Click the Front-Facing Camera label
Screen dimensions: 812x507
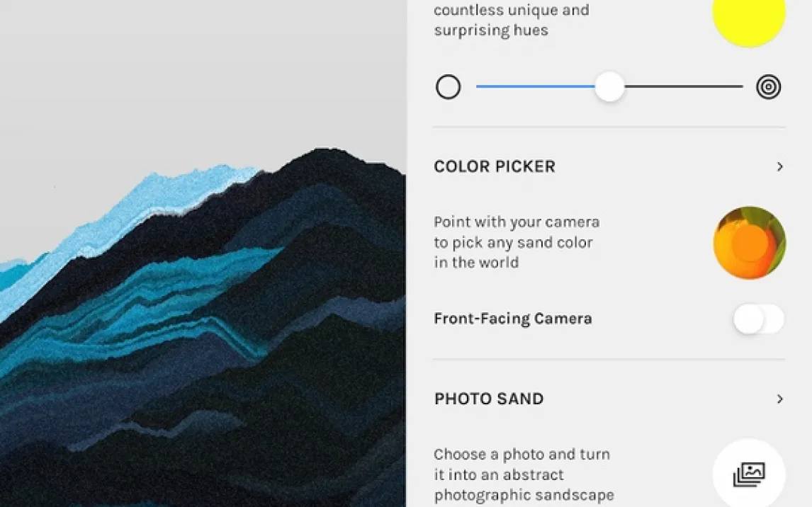(x=513, y=318)
